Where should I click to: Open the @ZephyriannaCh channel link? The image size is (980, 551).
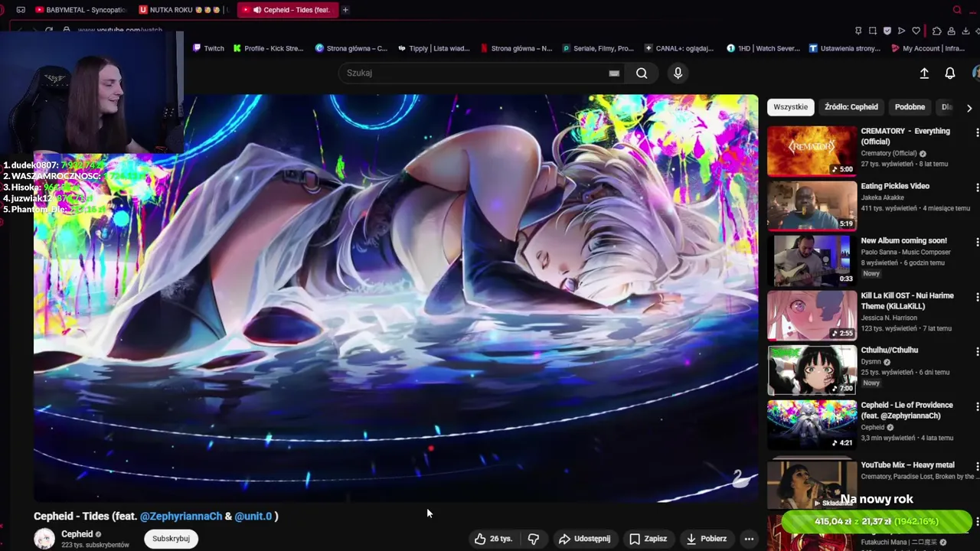pos(181,517)
